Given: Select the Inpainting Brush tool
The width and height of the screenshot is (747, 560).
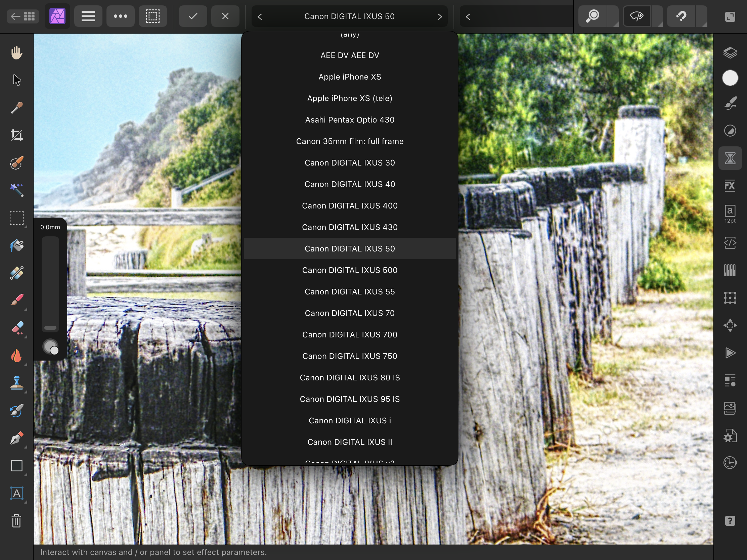Looking at the screenshot, I should [16, 411].
